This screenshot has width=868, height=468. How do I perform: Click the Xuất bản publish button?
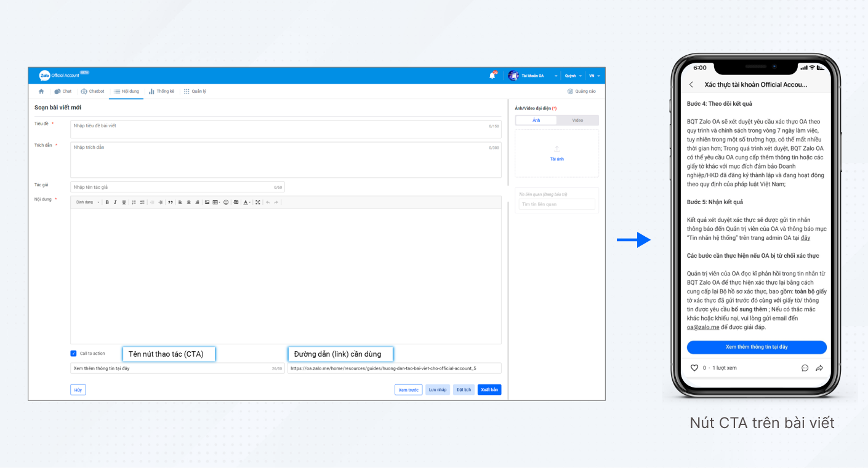pos(489,390)
